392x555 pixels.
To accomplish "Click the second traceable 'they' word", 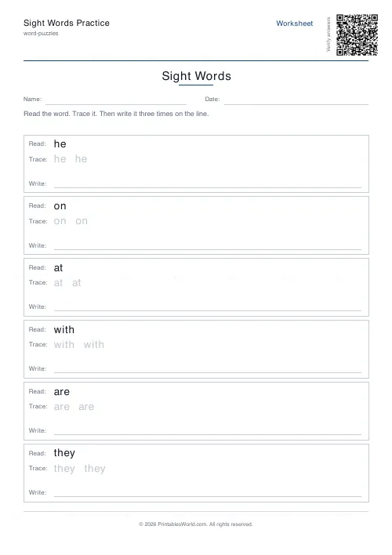I will point(95,469).
